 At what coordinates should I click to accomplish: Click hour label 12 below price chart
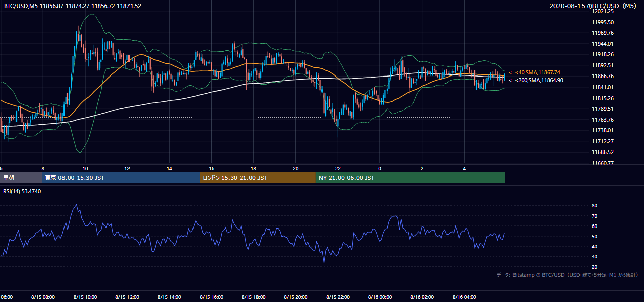pos(127,169)
